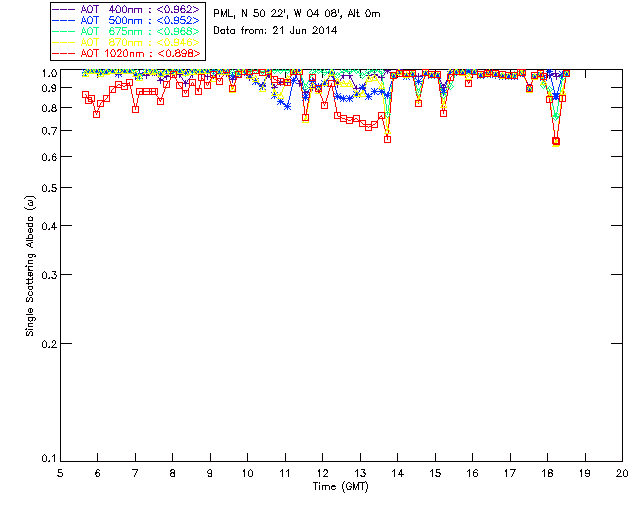Screen dimensions: 640x512
Task: Click the x-axis tick label 9
Action: (210, 473)
